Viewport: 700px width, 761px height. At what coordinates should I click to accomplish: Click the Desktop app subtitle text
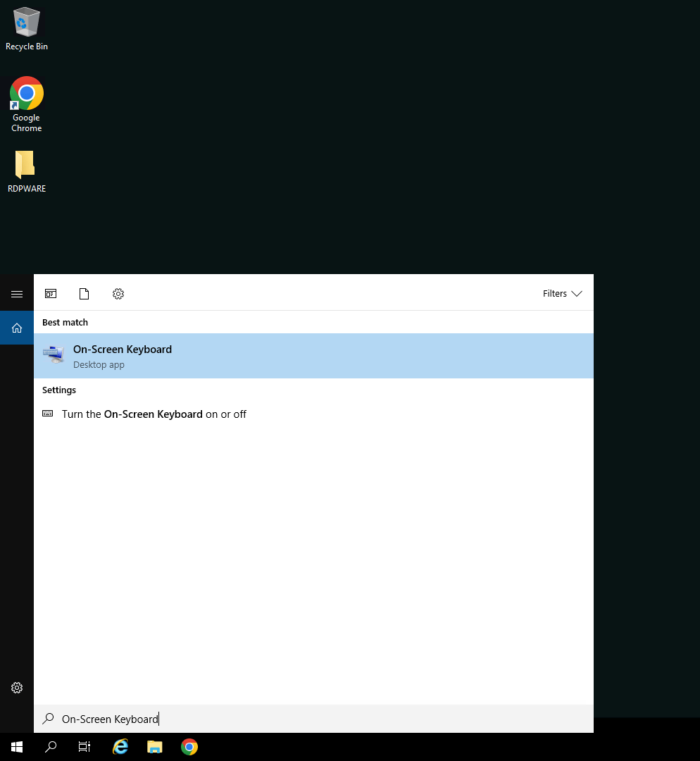pos(99,364)
